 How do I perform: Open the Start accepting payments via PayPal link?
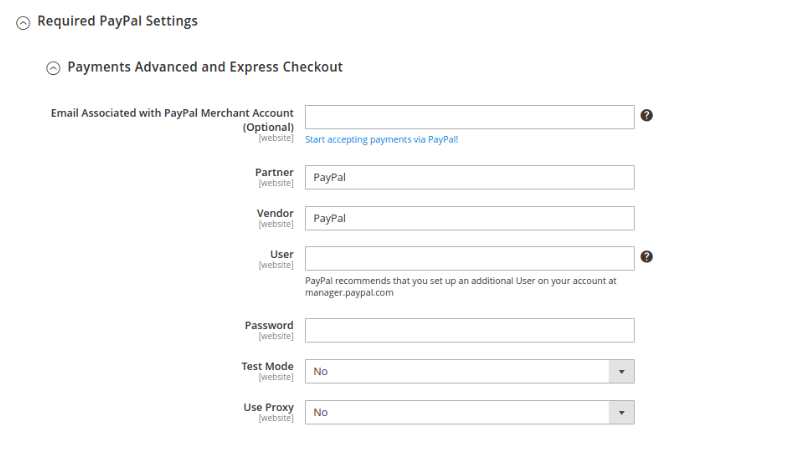[x=382, y=139]
